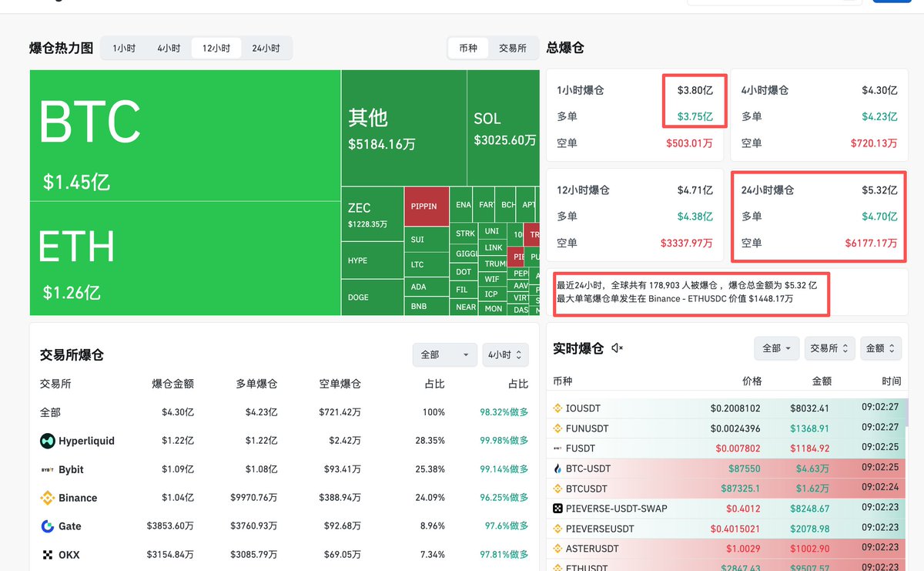
Task: Click the BNB heatmap tile
Action: point(426,307)
